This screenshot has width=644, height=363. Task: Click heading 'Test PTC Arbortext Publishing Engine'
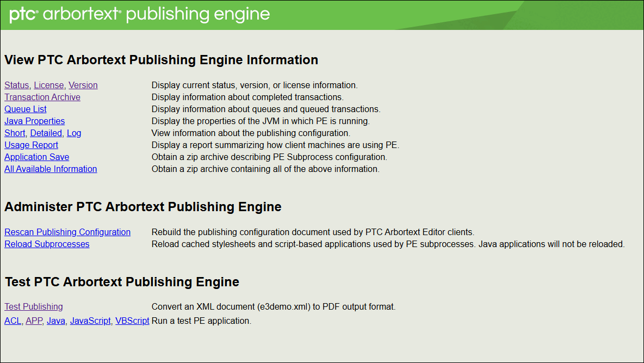tap(122, 282)
